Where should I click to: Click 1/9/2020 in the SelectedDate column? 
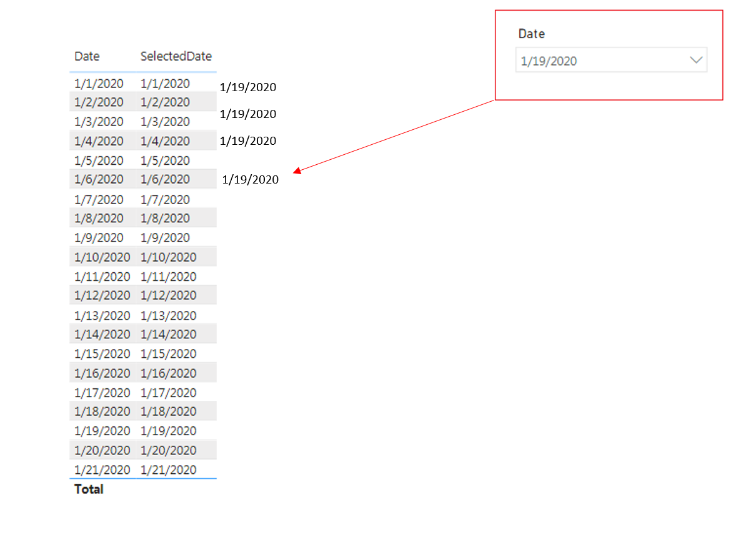point(165,238)
